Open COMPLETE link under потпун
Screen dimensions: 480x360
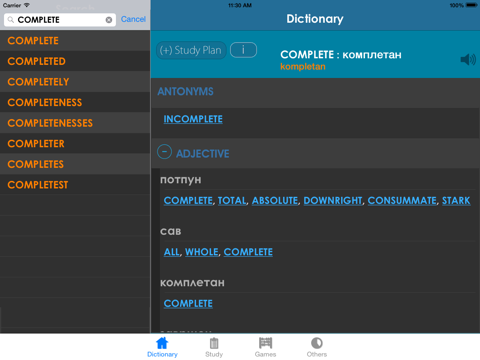188,201
